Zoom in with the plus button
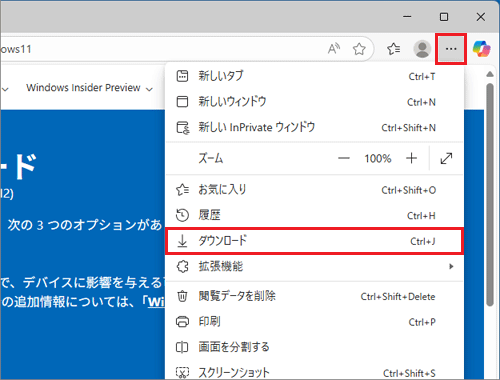The width and height of the screenshot is (500, 380). pyautogui.click(x=412, y=158)
